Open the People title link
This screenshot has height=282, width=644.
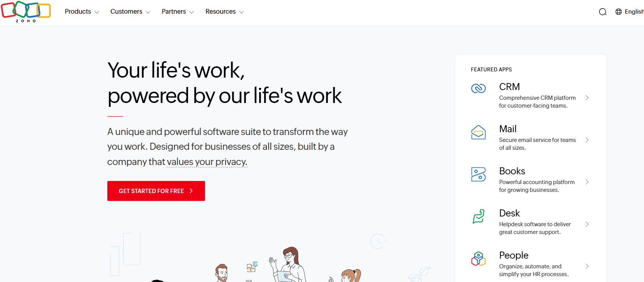[514, 255]
